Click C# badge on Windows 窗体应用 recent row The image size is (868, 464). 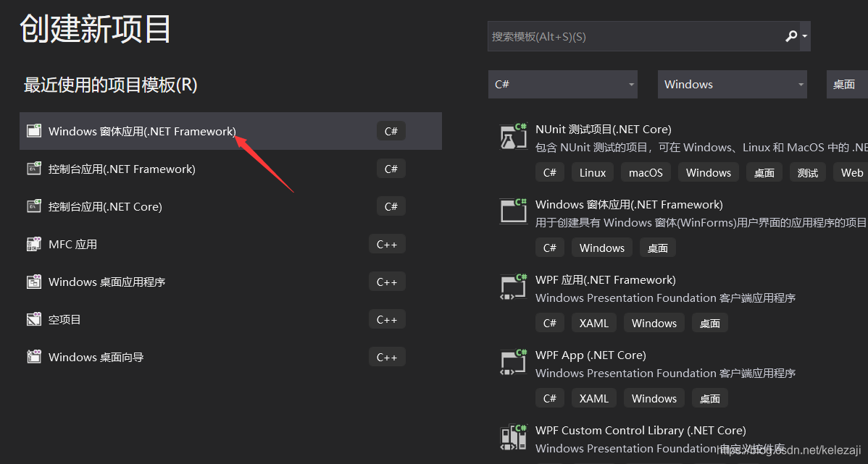click(391, 131)
